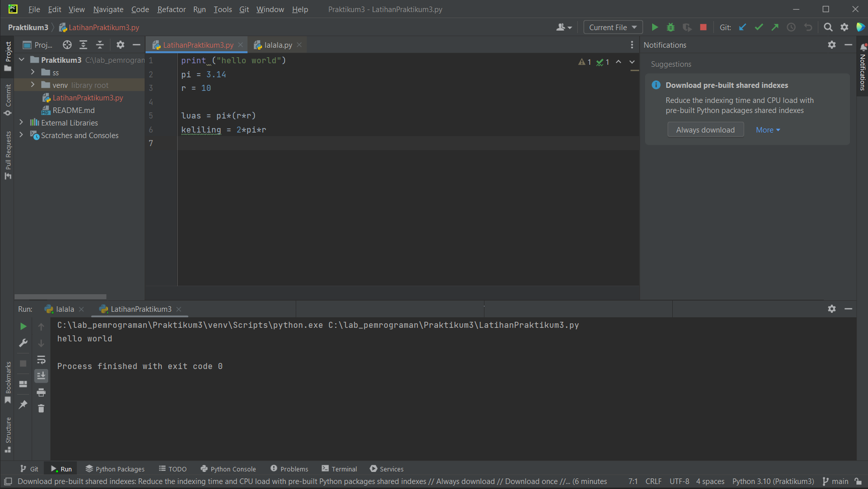Click main branch widget in status bar
This screenshot has height=489, width=868.
pyautogui.click(x=835, y=481)
